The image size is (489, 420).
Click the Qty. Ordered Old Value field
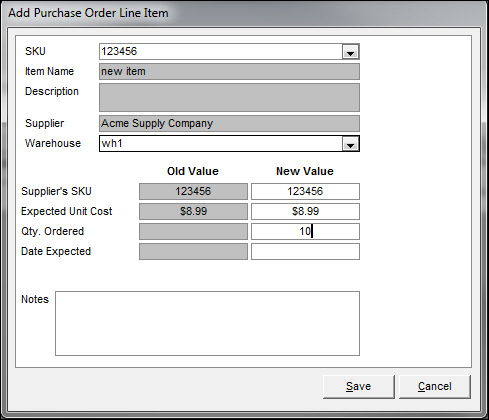point(193,231)
